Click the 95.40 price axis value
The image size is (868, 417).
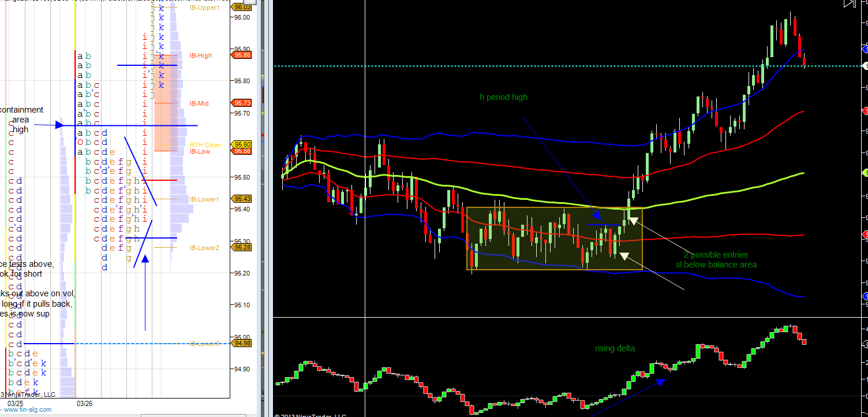click(x=242, y=209)
